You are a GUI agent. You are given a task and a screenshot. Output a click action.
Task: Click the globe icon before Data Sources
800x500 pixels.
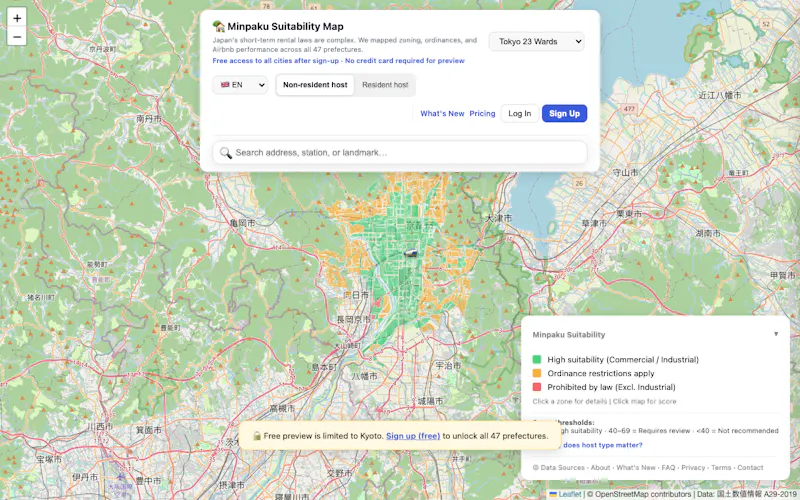[535, 467]
